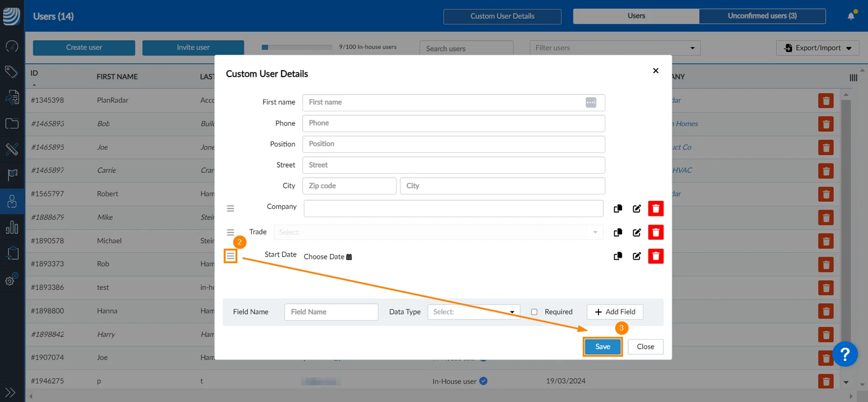Click the Add Field button
The width and height of the screenshot is (868, 402).
point(615,312)
